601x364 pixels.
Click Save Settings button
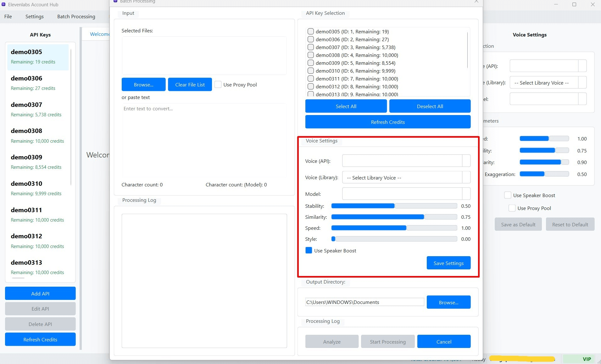click(448, 263)
